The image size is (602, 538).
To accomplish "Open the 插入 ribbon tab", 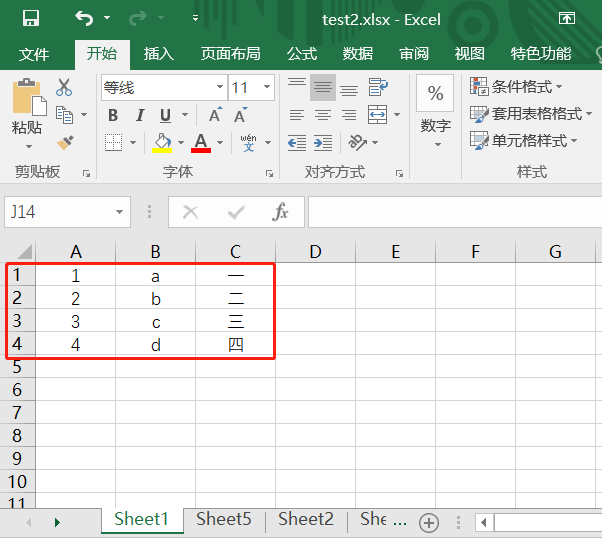I will point(158,54).
